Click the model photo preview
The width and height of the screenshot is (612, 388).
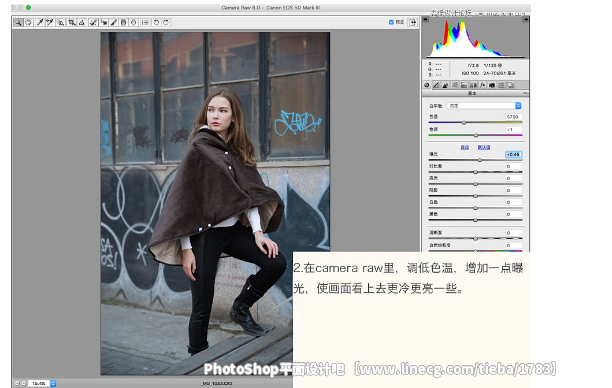(215, 203)
